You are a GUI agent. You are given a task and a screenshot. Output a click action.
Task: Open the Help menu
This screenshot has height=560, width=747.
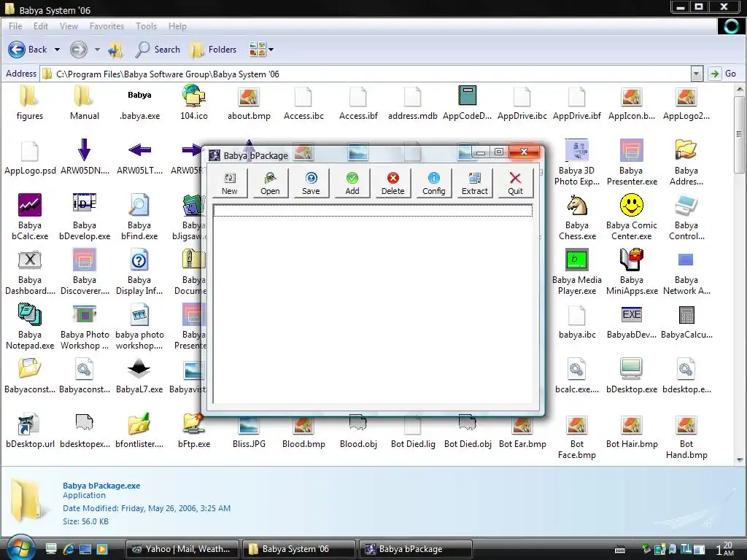coord(177,26)
